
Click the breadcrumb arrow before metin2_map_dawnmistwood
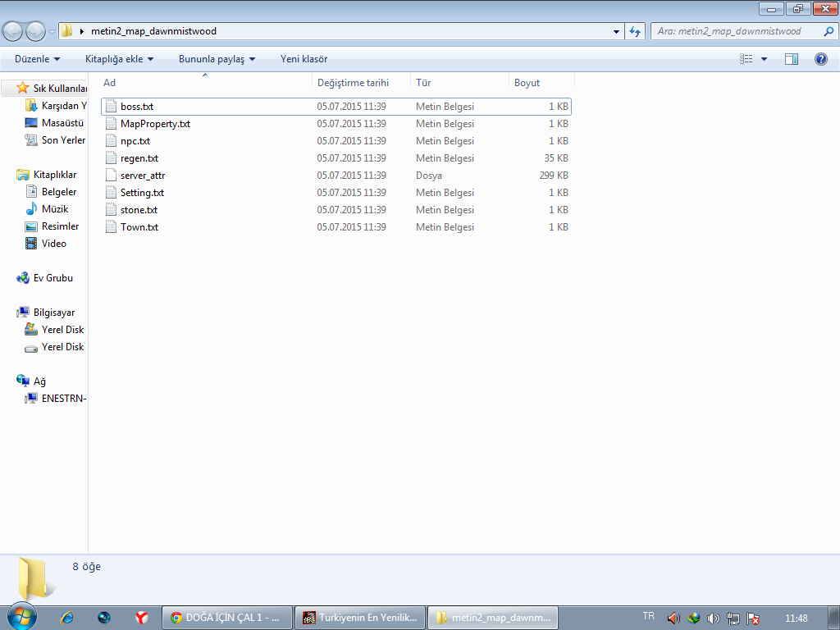point(81,31)
